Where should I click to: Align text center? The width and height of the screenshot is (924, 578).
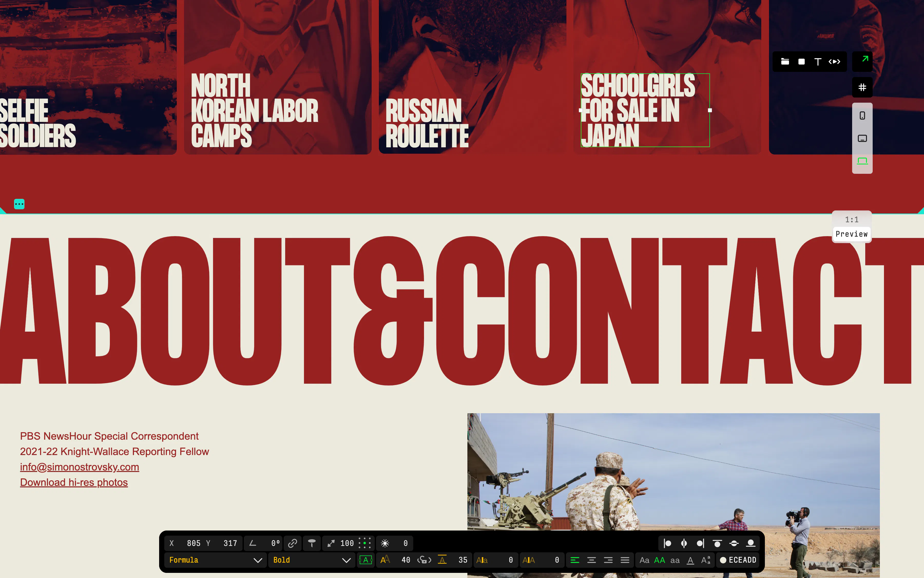pos(591,560)
